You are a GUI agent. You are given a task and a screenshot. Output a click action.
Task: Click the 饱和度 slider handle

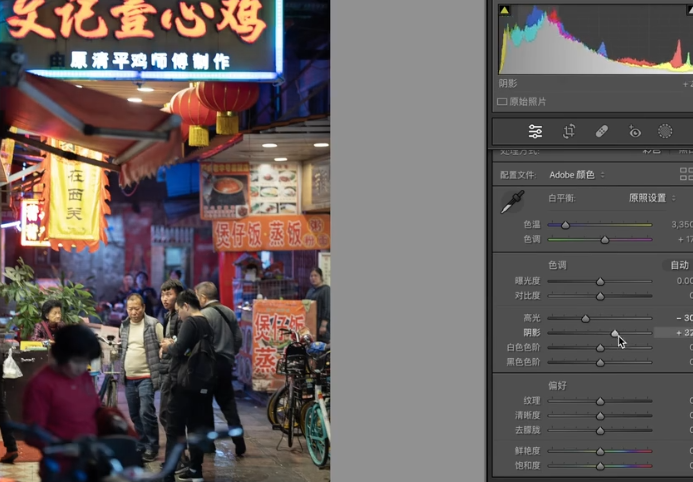coord(600,466)
